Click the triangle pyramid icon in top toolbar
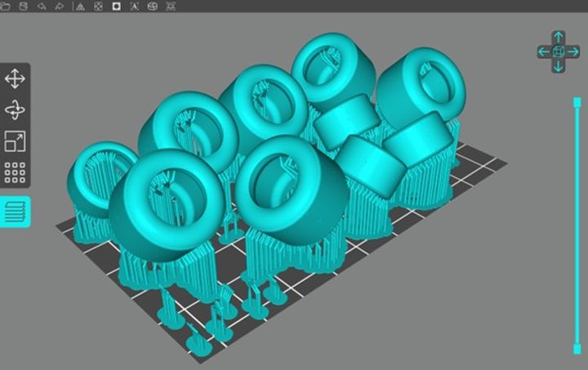588x370 pixels. click(80, 6)
